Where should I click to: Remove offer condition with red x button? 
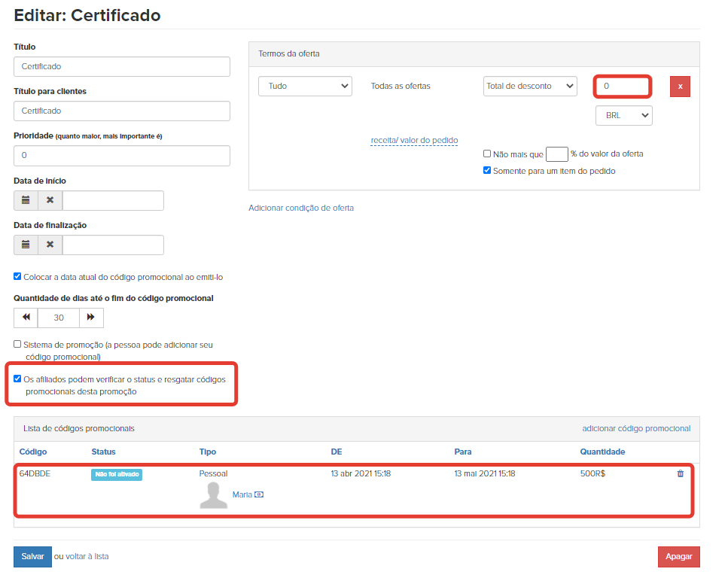[x=680, y=87]
